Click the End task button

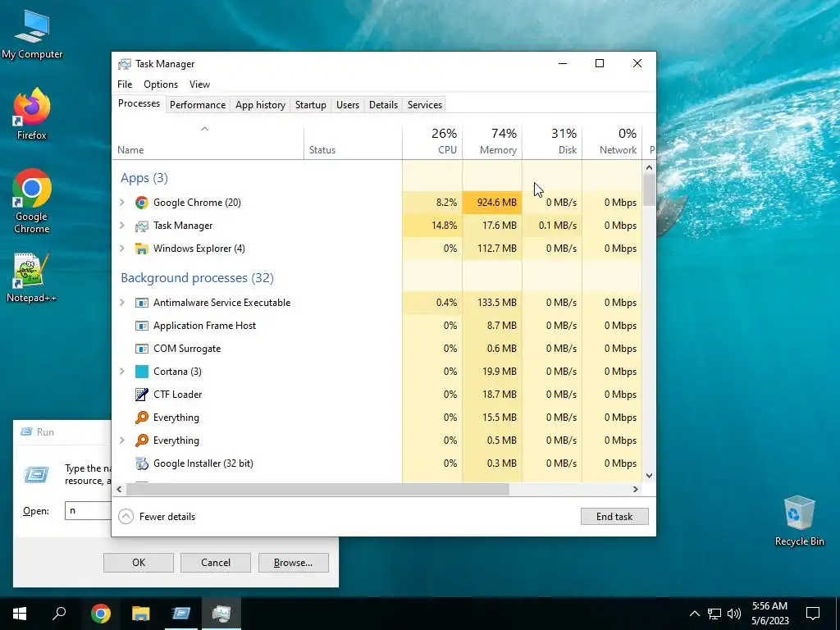pos(614,517)
